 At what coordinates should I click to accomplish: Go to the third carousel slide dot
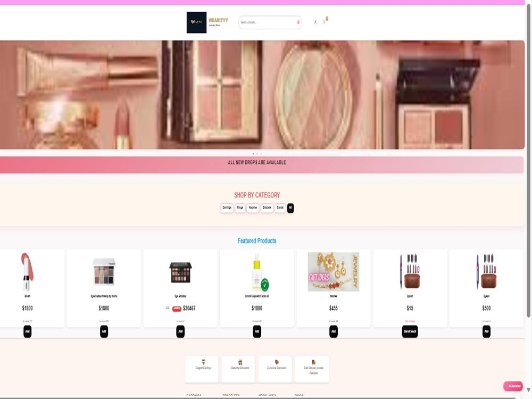(x=261, y=154)
